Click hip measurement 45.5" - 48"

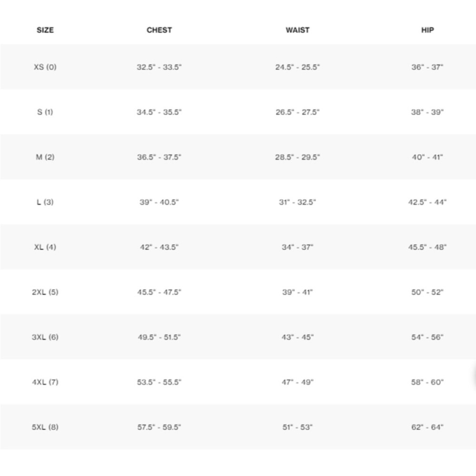[427, 247]
